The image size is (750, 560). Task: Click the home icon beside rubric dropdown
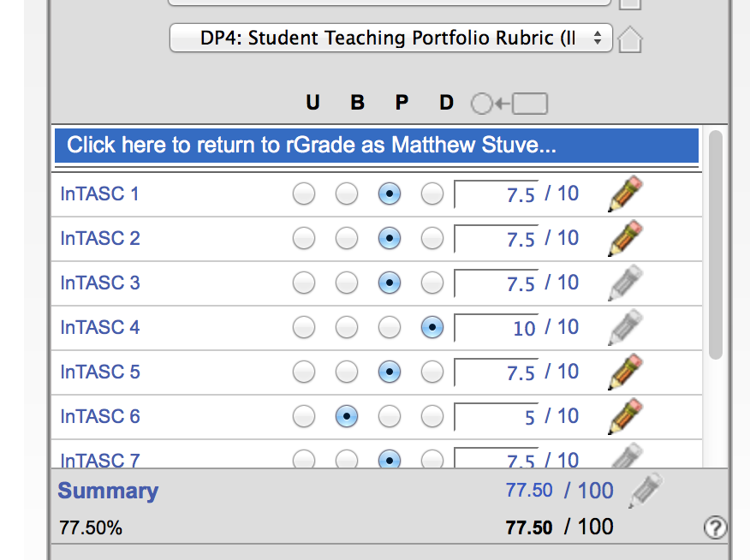[x=629, y=39]
